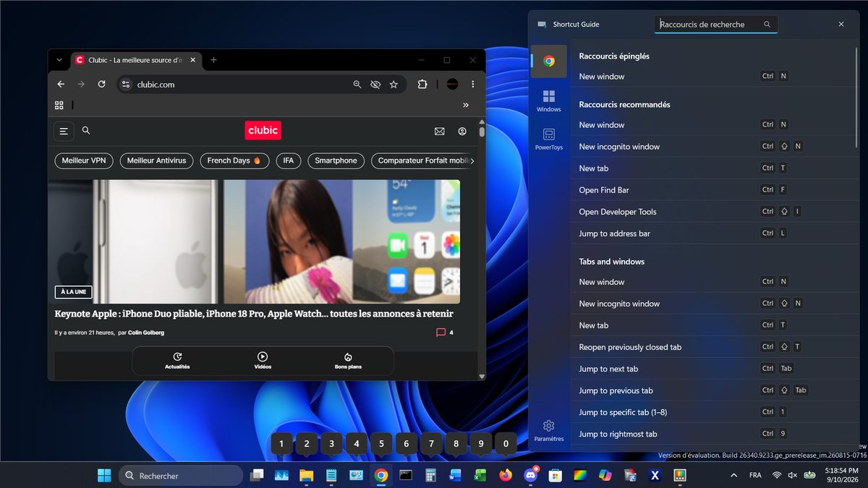Open the Clubic hamburger menu
The image size is (868, 488).
[64, 131]
